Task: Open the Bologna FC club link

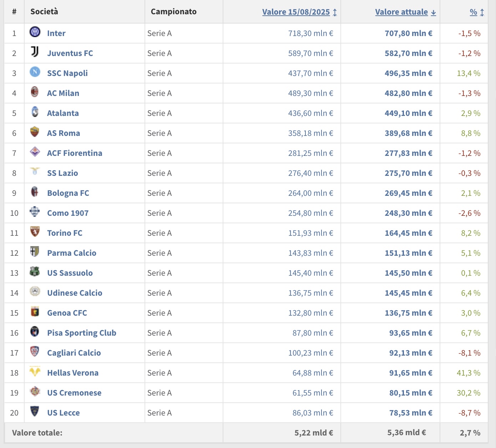Action: click(x=68, y=193)
